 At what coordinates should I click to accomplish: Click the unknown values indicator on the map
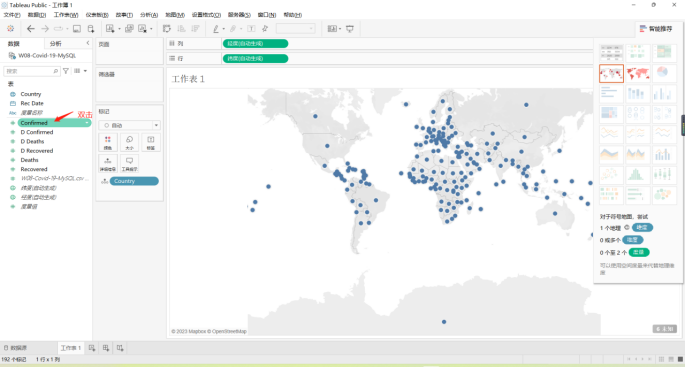[x=665, y=329]
